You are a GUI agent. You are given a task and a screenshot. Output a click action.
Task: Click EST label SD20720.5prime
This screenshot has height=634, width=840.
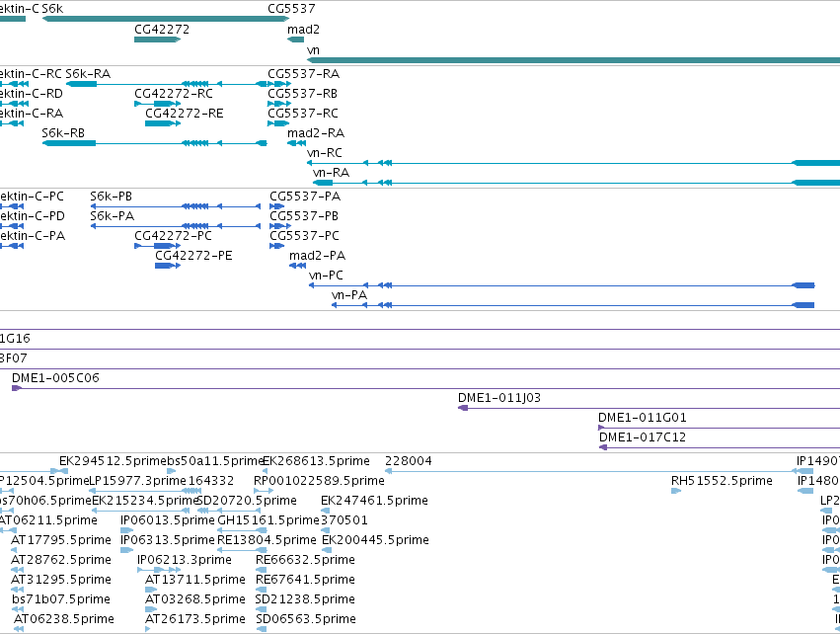coord(247,501)
